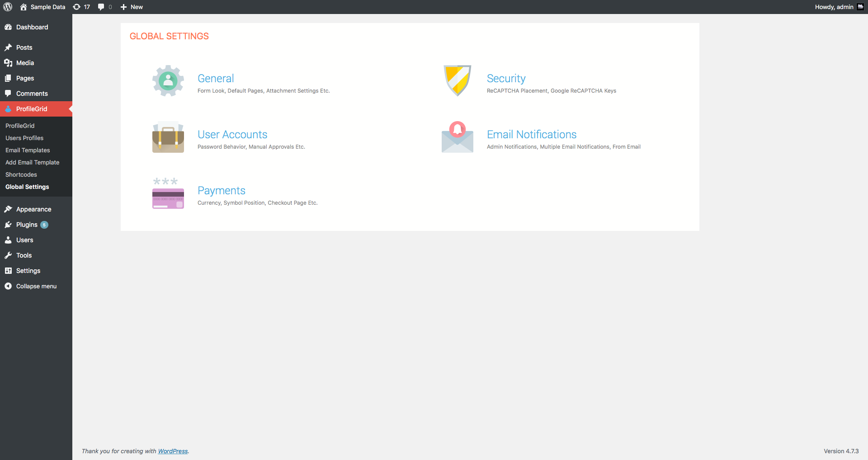
Task: Click 'Password Behavior, Manual Approvals Etc.' text
Action: tap(251, 147)
